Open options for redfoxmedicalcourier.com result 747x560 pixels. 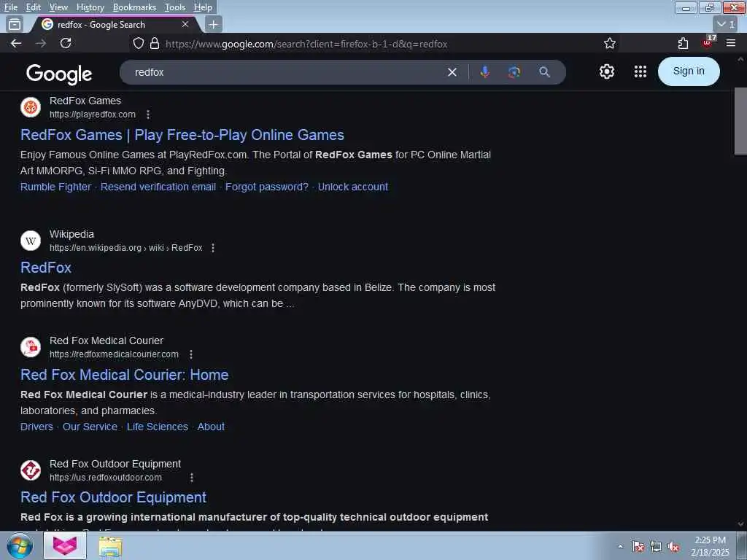[x=191, y=354]
